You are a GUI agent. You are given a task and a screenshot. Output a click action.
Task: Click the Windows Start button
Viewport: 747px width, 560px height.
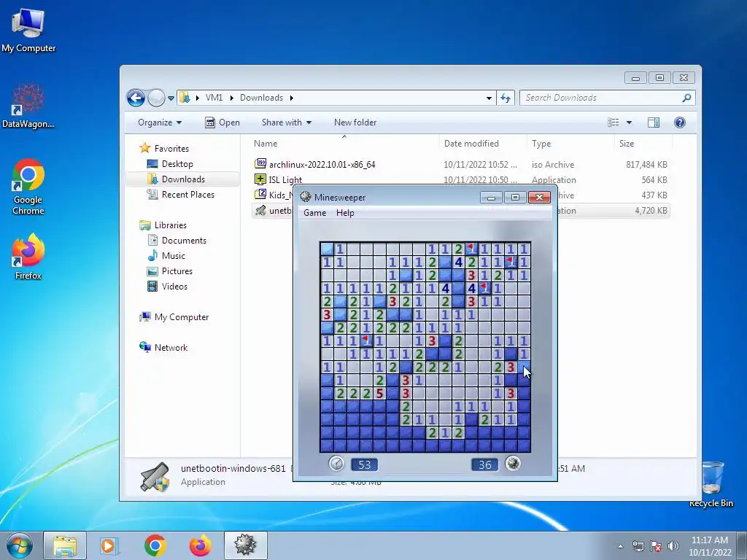coord(19,545)
